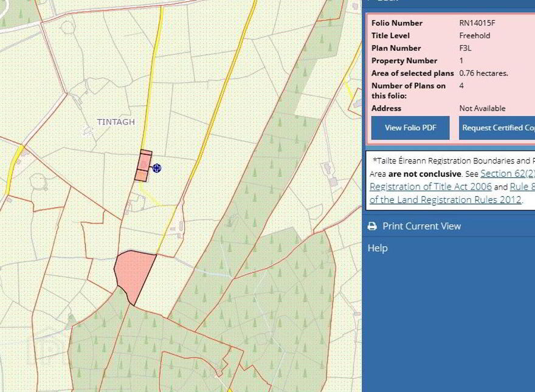Open the Section 62(2) link
535x392 pixels.
pos(508,174)
